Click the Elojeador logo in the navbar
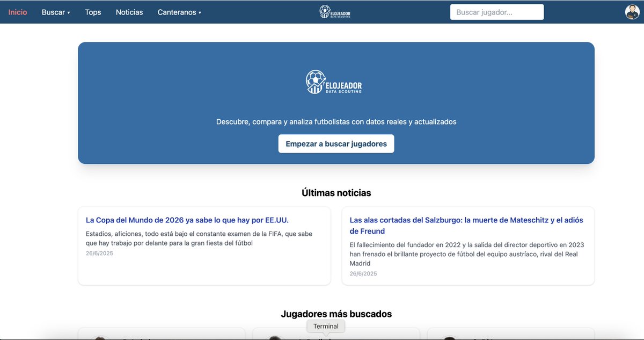Image resolution: width=644 pixels, height=340 pixels. 334,11
